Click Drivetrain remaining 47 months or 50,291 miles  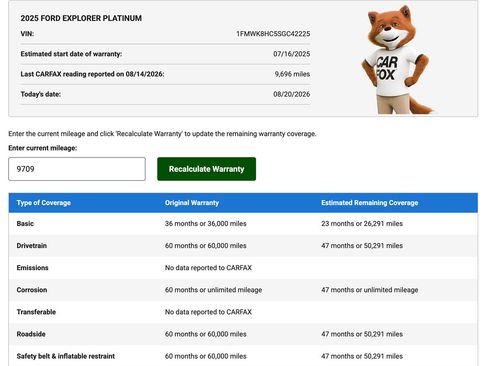362,246
